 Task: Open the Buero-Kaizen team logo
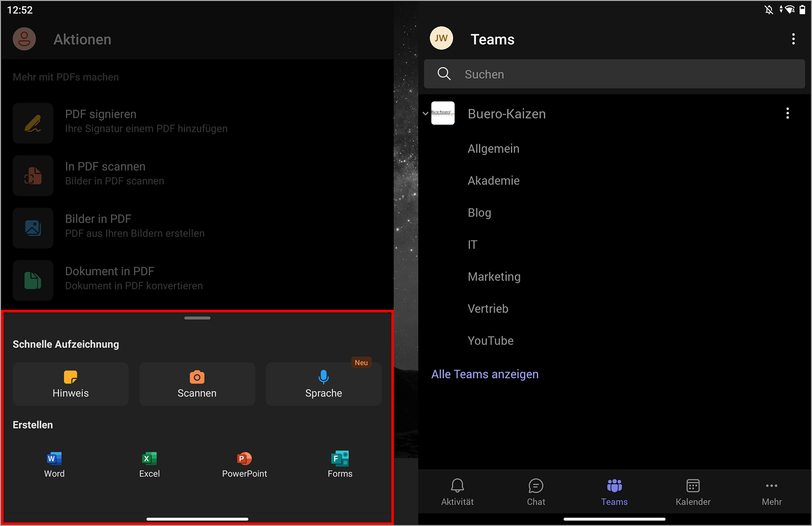[443, 113]
